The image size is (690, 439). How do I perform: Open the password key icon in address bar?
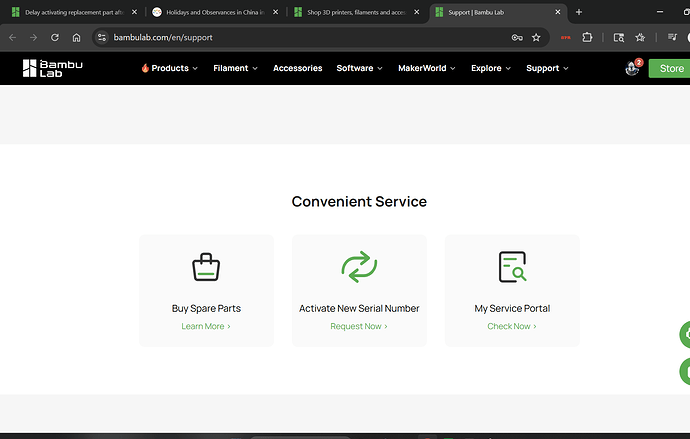517,37
